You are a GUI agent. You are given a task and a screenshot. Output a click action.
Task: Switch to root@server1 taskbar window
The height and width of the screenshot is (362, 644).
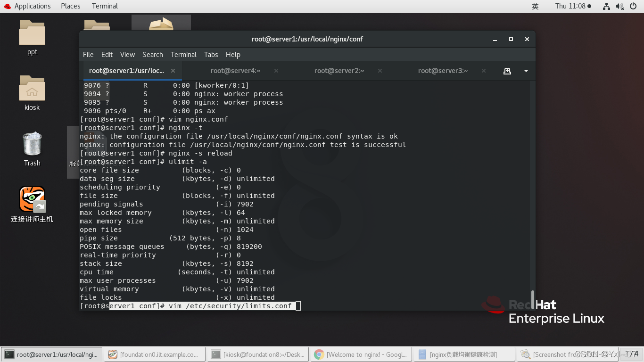(x=52, y=354)
